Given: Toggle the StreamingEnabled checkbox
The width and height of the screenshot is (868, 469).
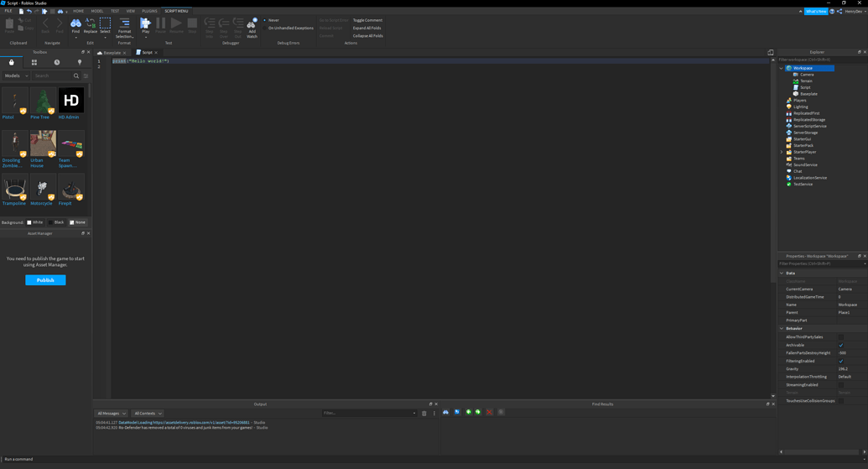Looking at the screenshot, I should pos(841,385).
